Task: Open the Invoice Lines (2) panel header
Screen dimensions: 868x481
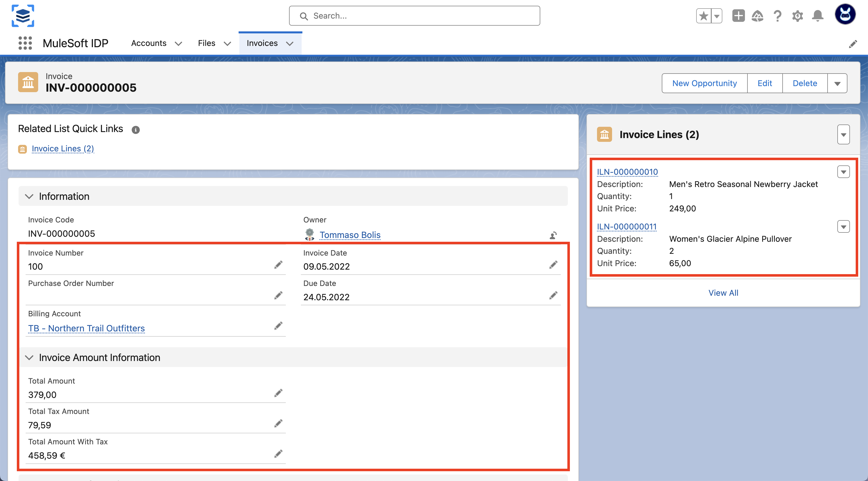Action: click(659, 134)
